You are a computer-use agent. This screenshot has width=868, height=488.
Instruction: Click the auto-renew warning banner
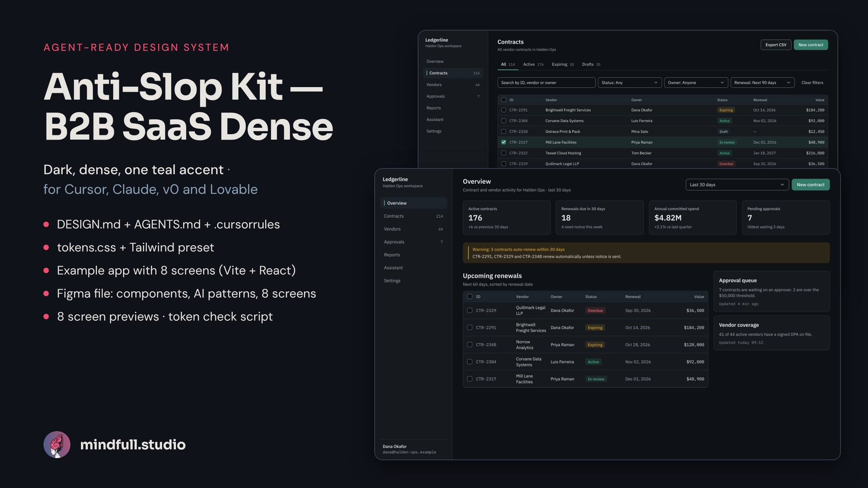[646, 253]
